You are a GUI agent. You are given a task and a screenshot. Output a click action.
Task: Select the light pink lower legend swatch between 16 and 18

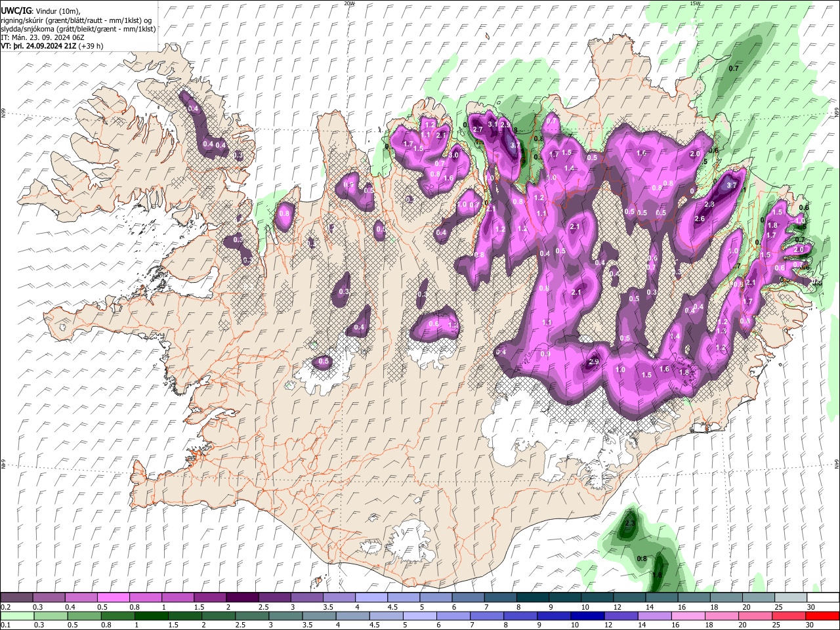[x=688, y=616]
